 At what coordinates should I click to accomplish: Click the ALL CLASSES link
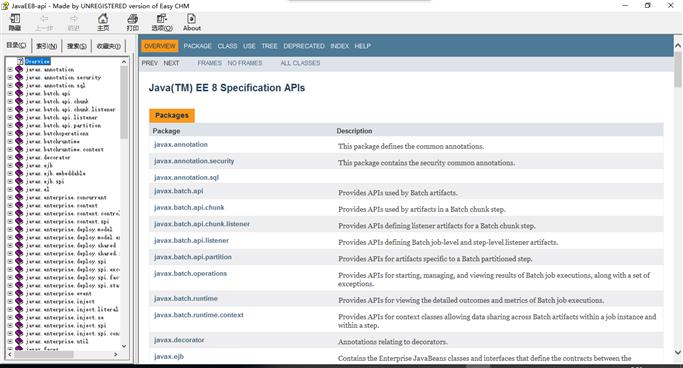pos(300,63)
